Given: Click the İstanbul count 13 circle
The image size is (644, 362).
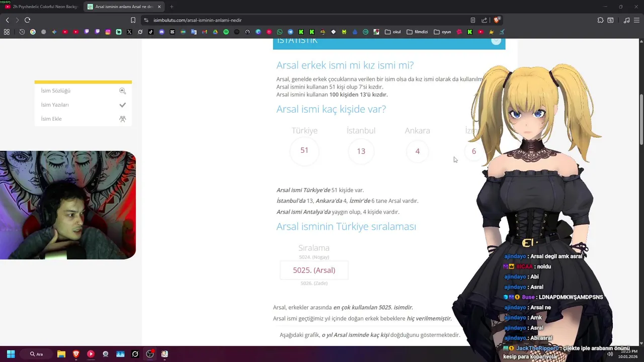Looking at the screenshot, I should click(361, 151).
